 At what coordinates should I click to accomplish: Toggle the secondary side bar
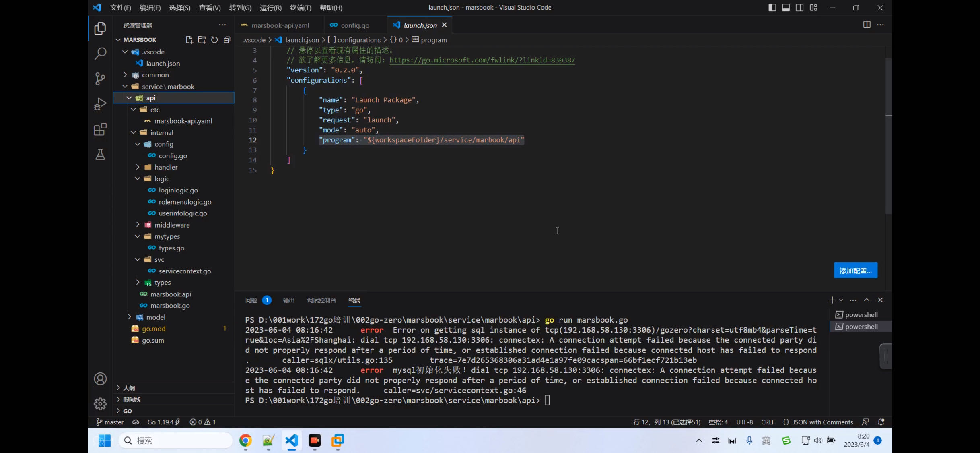(x=799, y=8)
